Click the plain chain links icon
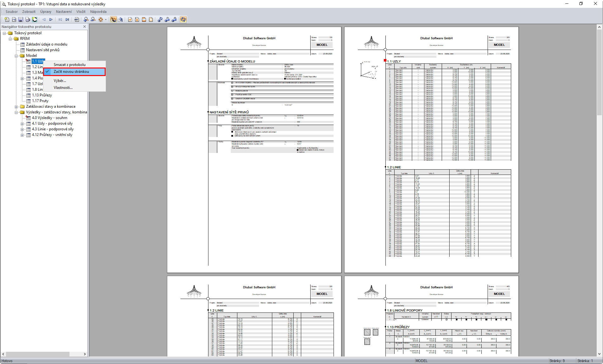Image resolution: width=603 pixels, height=364 pixels. (160, 19)
